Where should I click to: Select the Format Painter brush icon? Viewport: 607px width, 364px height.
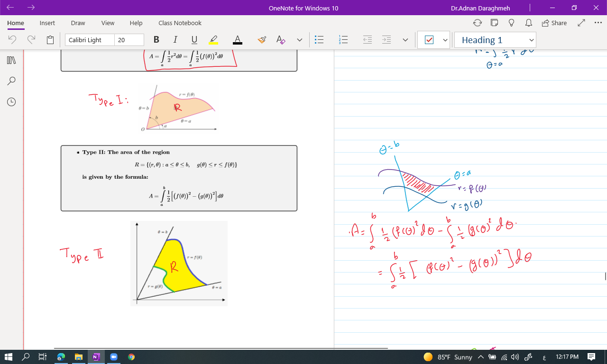tap(262, 40)
